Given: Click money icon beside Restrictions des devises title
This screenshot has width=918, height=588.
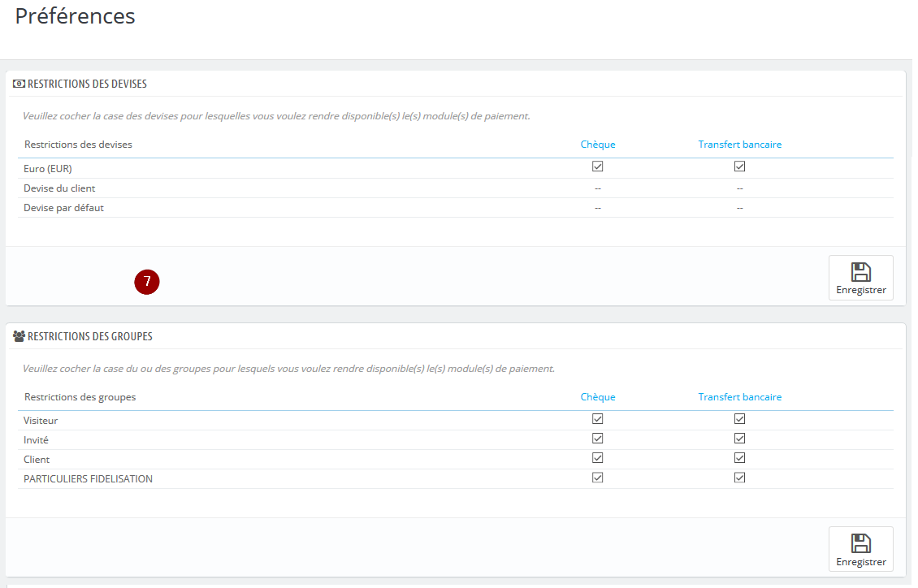Looking at the screenshot, I should click(x=19, y=84).
